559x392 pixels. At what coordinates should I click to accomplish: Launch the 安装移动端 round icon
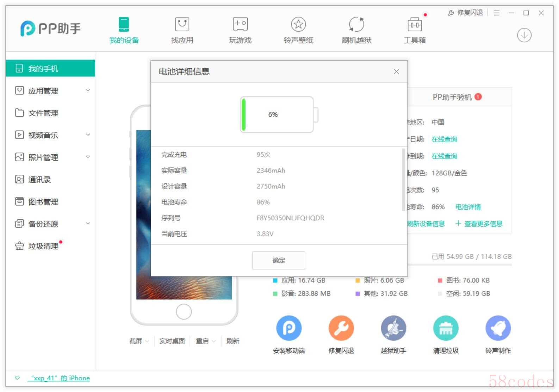click(289, 328)
